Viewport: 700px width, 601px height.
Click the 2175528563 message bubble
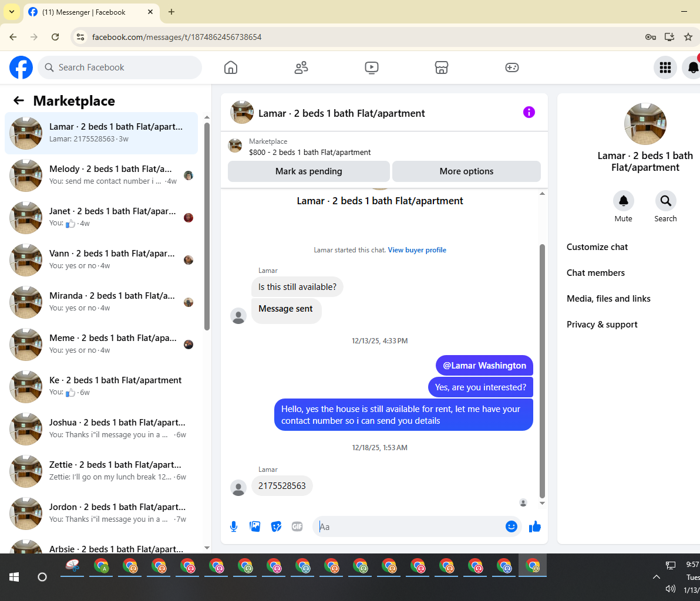pos(282,486)
